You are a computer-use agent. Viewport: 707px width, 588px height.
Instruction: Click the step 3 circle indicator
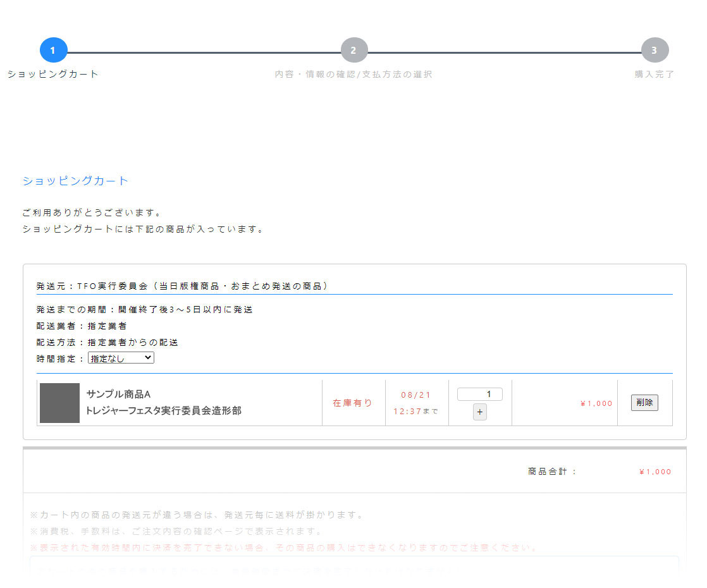point(655,51)
